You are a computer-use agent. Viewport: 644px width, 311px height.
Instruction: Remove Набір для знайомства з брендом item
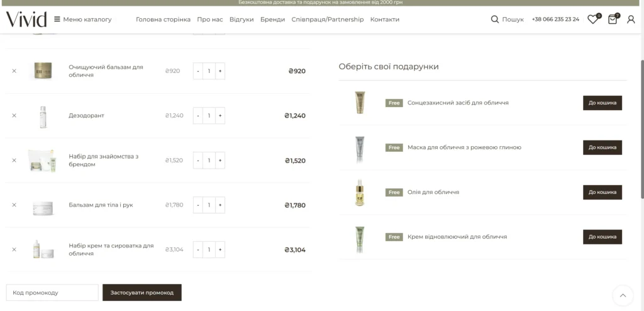[14, 161]
